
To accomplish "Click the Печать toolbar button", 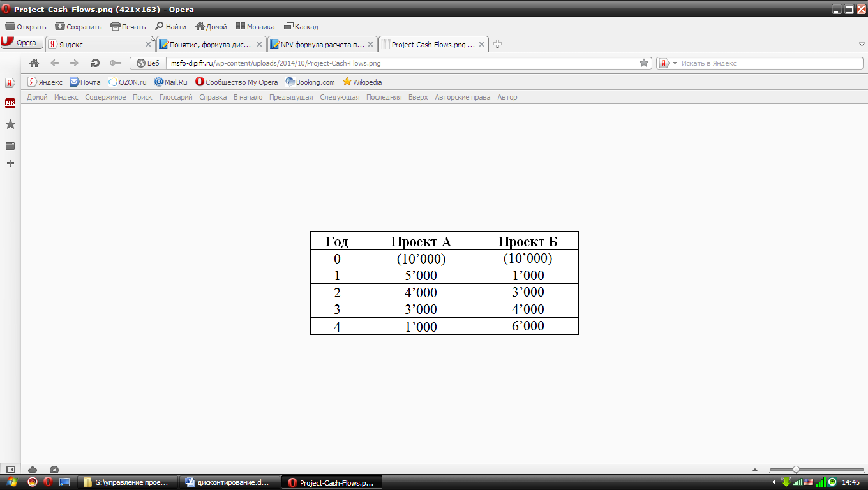I will (128, 27).
